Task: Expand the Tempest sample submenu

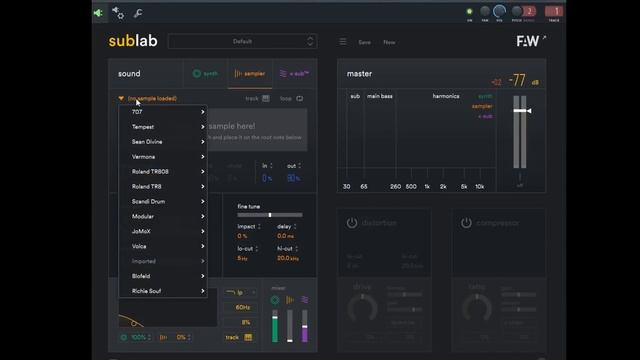Action: click(163, 127)
